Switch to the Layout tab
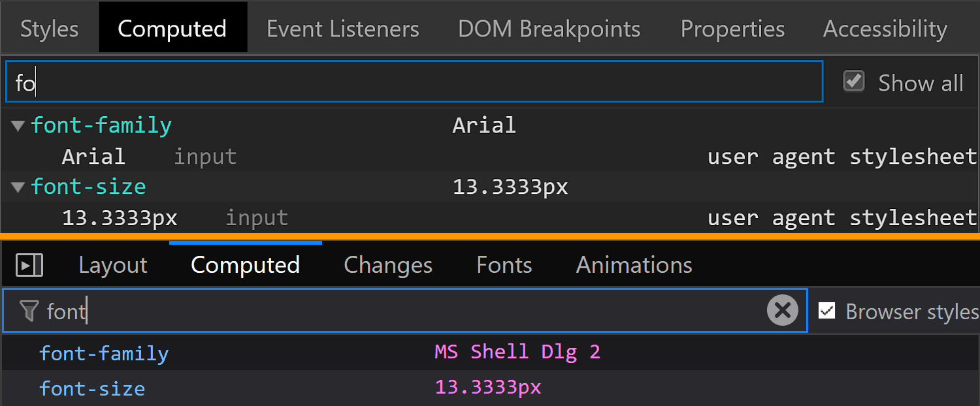 113,265
